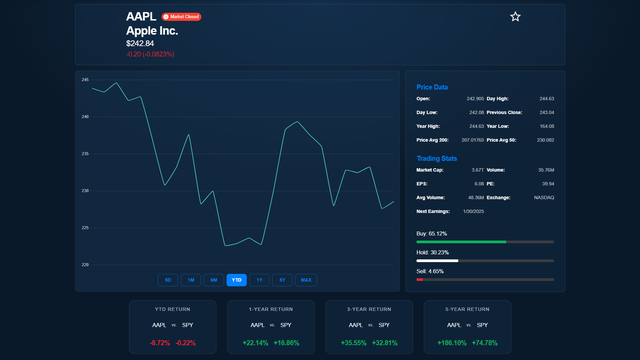Show the 6M price history
This screenshot has width=640, height=360.
click(213, 280)
